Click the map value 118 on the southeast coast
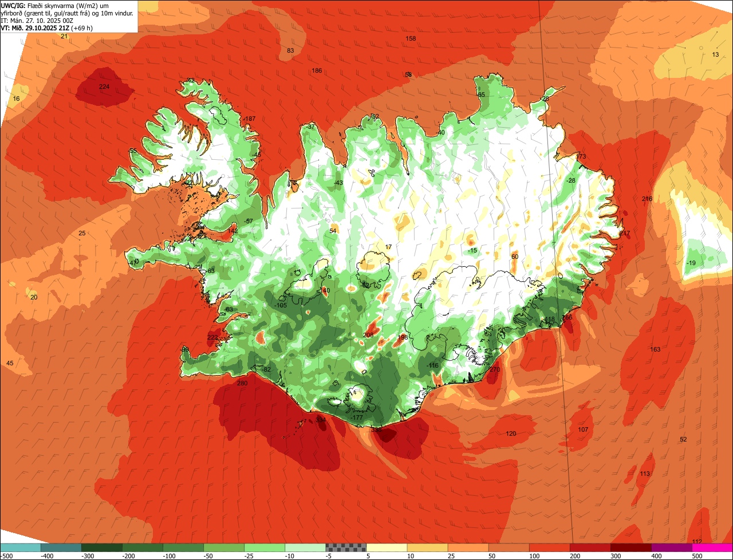 [550, 320]
